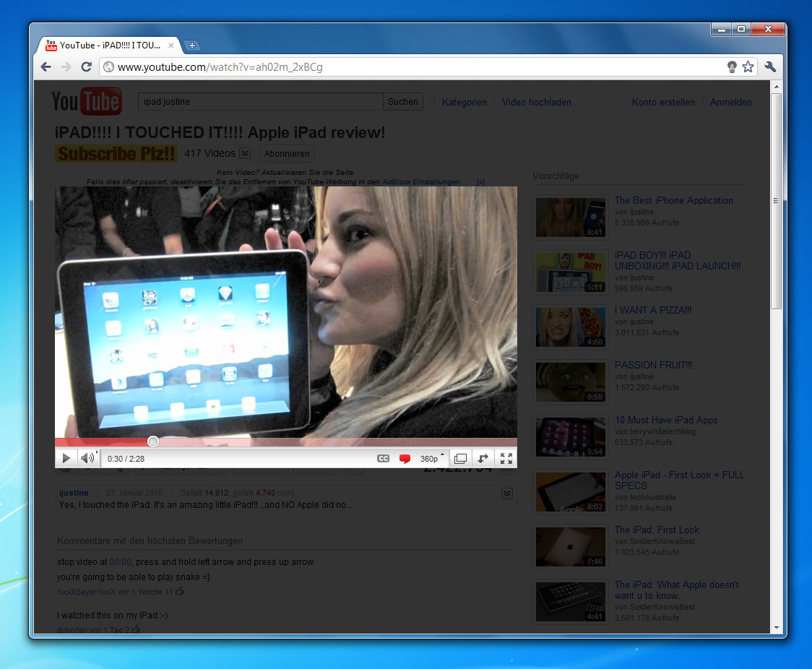The width and height of the screenshot is (812, 669).
Task: Reload the page with the refresh icon
Action: click(x=87, y=66)
